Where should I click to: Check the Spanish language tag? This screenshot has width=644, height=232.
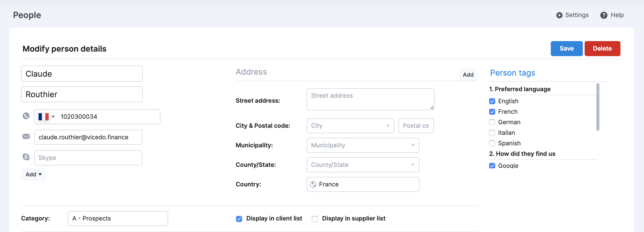click(492, 143)
